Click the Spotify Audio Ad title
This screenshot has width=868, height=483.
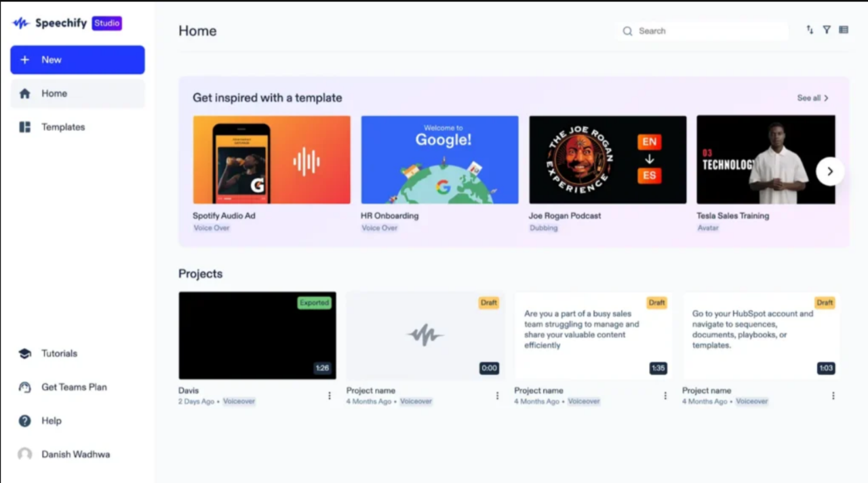[x=224, y=216]
